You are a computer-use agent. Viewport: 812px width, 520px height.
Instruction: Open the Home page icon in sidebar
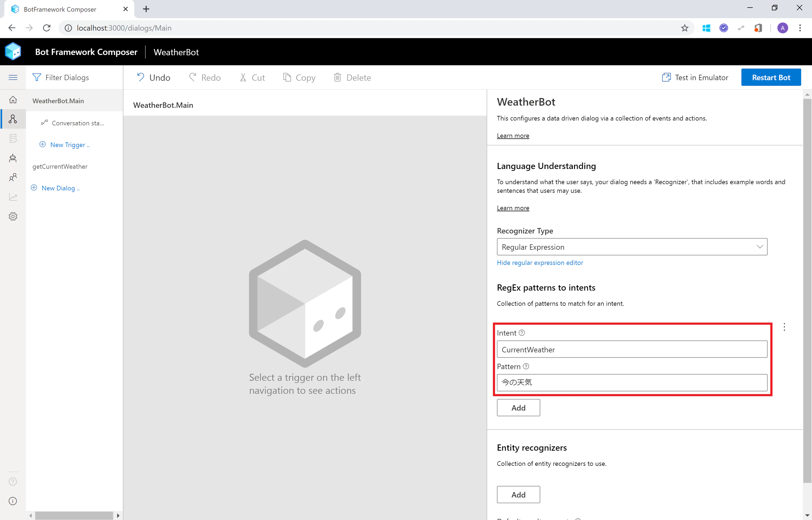[x=13, y=100]
